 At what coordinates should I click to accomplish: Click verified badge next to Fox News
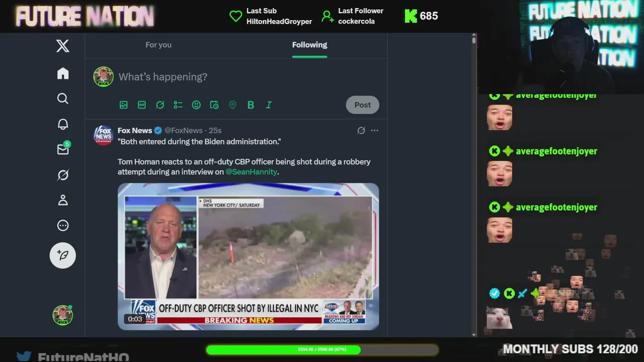158,131
